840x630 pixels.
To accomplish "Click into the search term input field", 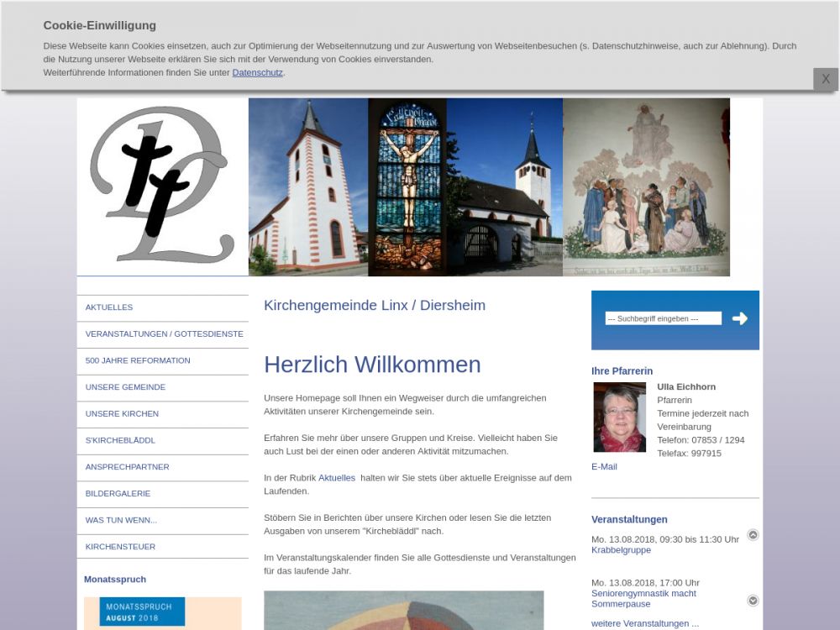I will (663, 318).
